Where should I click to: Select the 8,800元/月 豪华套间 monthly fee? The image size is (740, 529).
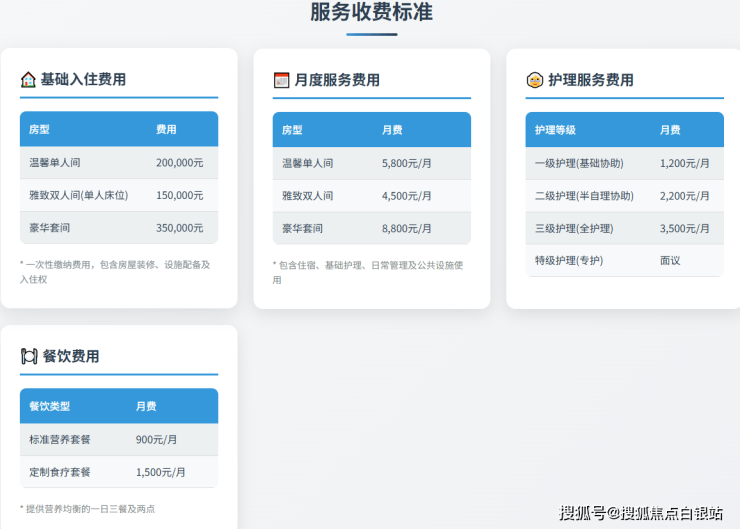(x=407, y=228)
